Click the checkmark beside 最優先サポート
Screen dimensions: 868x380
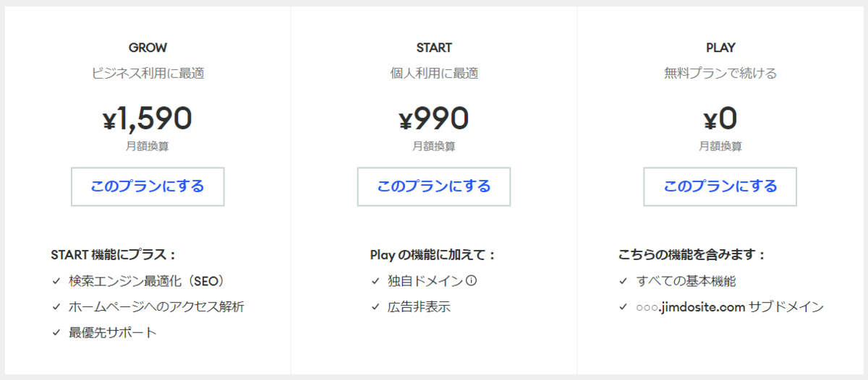pyautogui.click(x=56, y=333)
